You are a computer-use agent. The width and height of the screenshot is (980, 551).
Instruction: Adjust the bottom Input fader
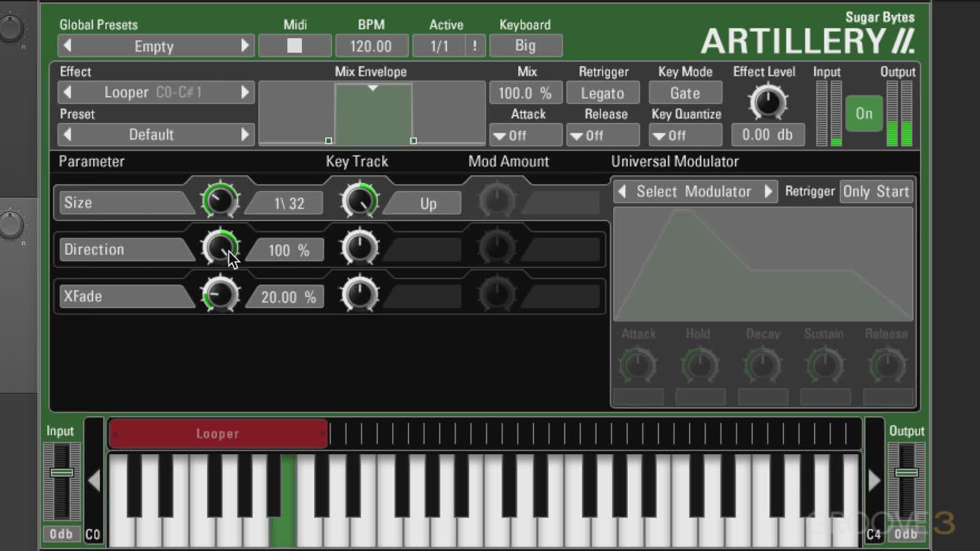(61, 473)
